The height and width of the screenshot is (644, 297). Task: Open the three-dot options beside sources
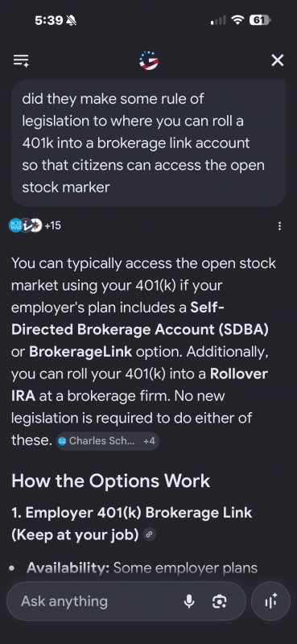click(280, 226)
